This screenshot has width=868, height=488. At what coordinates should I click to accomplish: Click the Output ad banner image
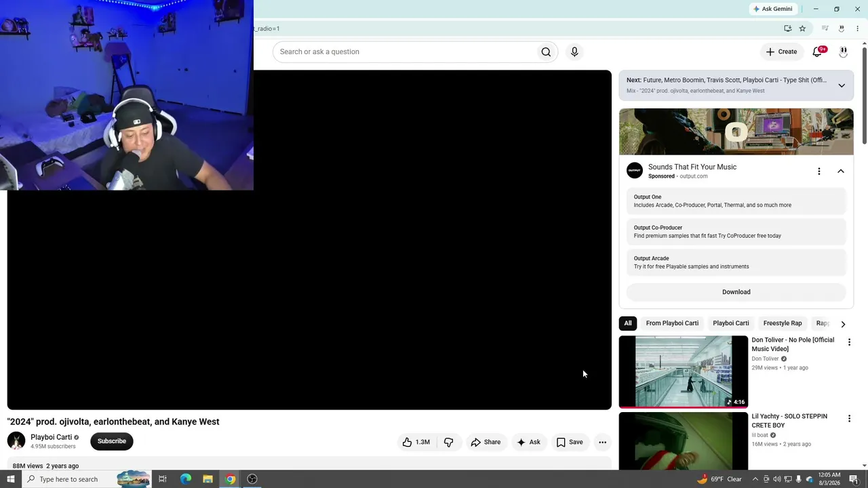736,131
